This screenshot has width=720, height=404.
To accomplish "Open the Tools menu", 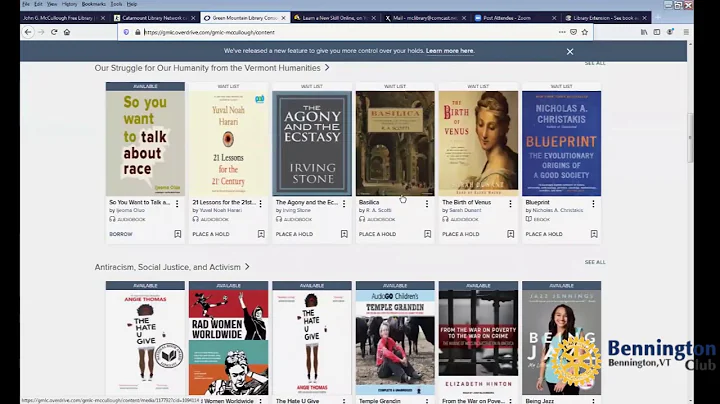I will 116,4.
